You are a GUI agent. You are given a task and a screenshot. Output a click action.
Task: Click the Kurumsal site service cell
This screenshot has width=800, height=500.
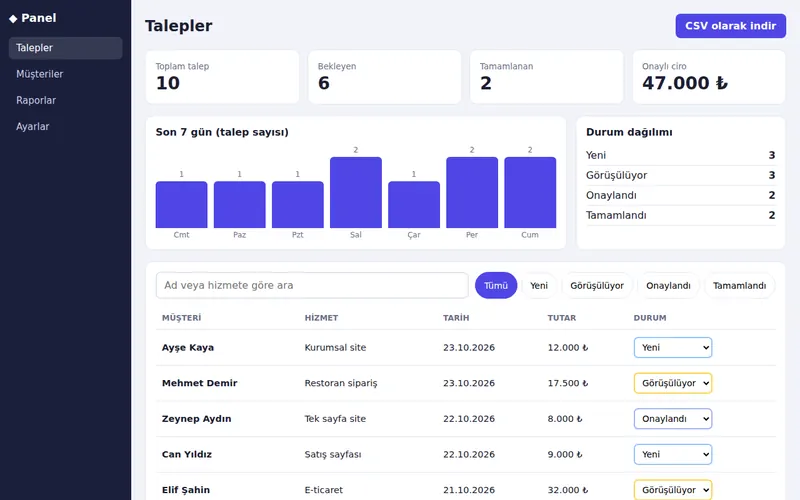pos(335,347)
